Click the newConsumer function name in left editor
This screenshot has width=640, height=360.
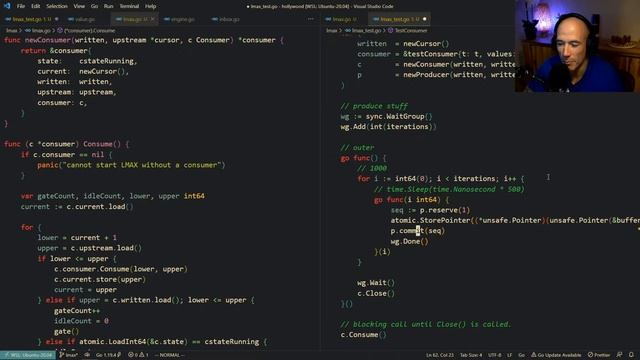tap(48, 40)
